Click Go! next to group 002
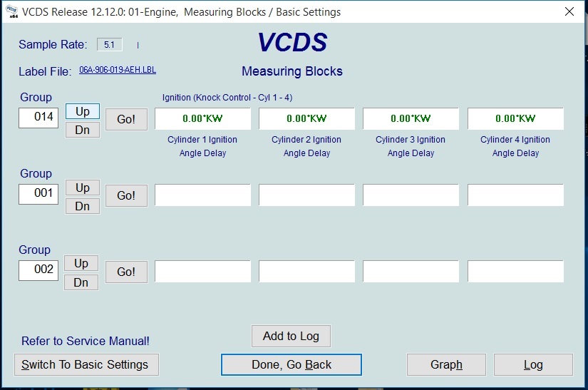The width and height of the screenshot is (588, 390). (x=126, y=272)
